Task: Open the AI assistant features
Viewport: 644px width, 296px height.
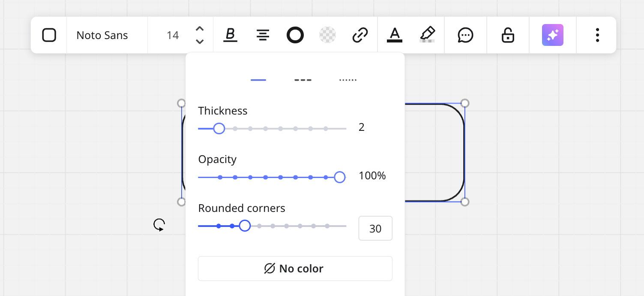Action: tap(552, 35)
